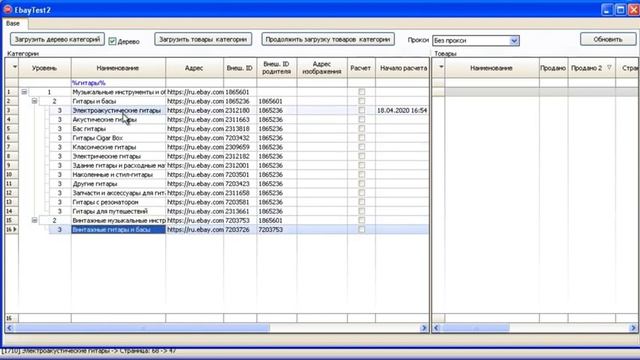Check Расчет box for Бас гитары row
Image resolution: width=640 pixels, height=360 pixels.
point(362,129)
